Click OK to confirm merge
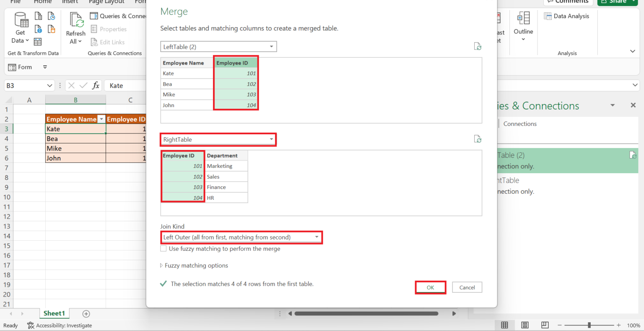Screen dimensions: 644x331 pos(430,287)
